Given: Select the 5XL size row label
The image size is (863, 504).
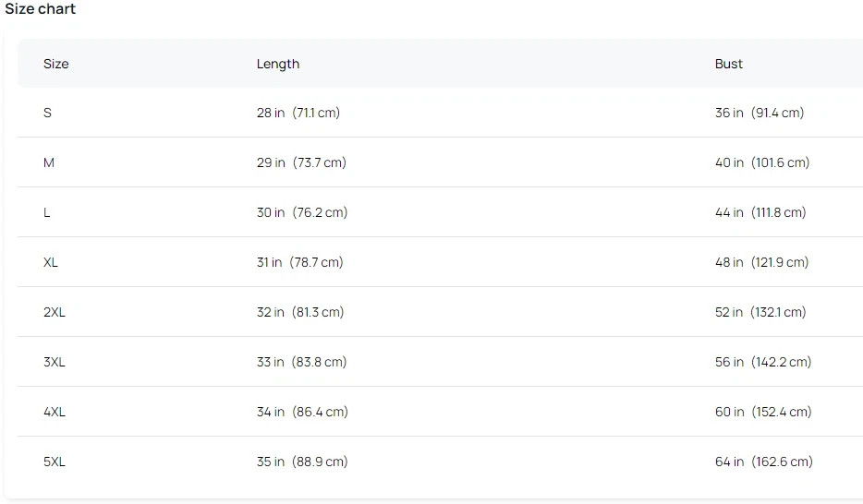Looking at the screenshot, I should (x=55, y=462).
